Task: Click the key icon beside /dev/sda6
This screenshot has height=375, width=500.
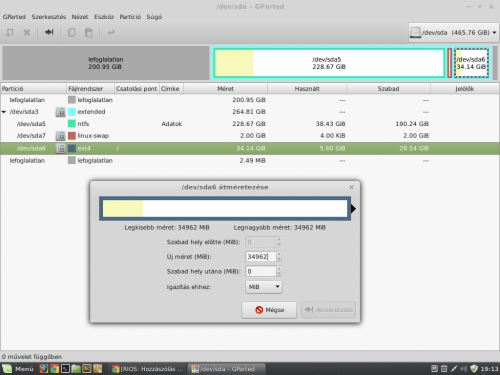Action: coord(60,148)
